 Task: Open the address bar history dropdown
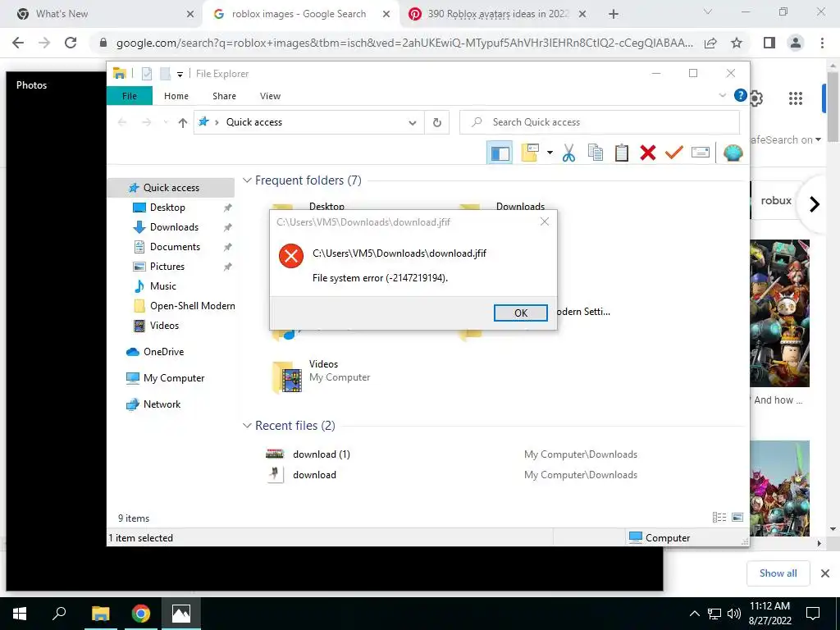[x=412, y=122]
